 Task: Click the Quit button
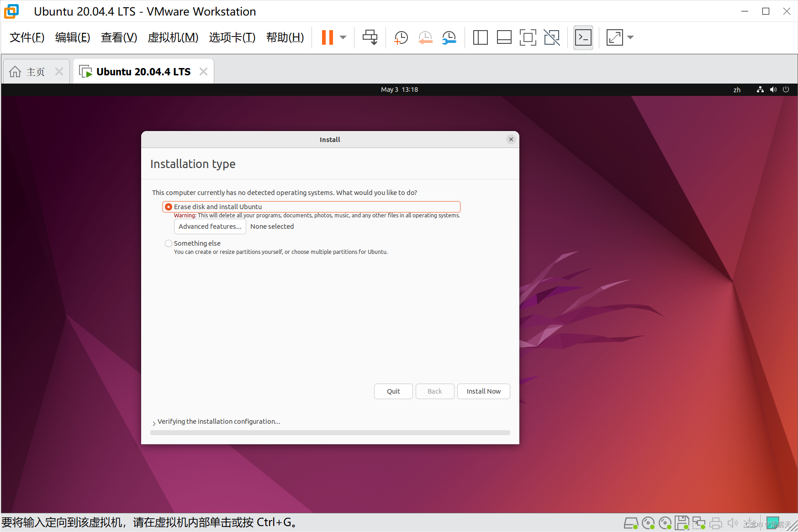pyautogui.click(x=393, y=391)
